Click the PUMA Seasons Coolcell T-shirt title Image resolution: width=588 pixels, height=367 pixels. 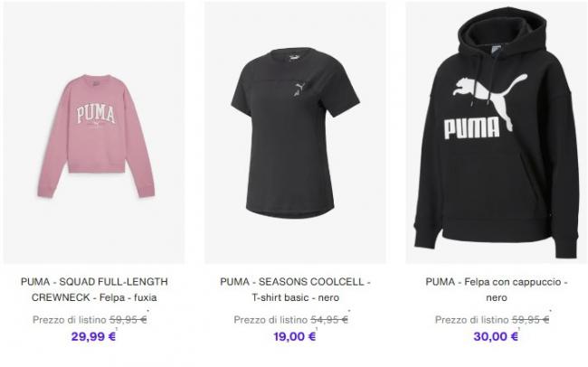(295, 289)
